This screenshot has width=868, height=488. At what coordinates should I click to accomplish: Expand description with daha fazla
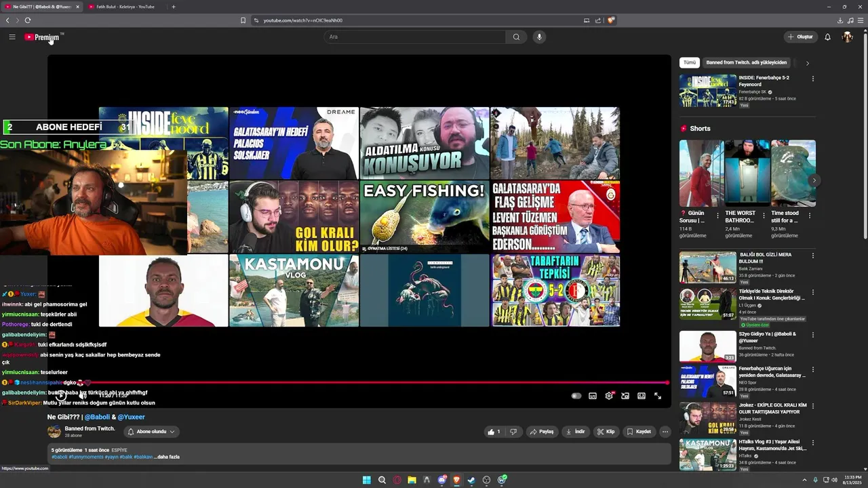167,457
